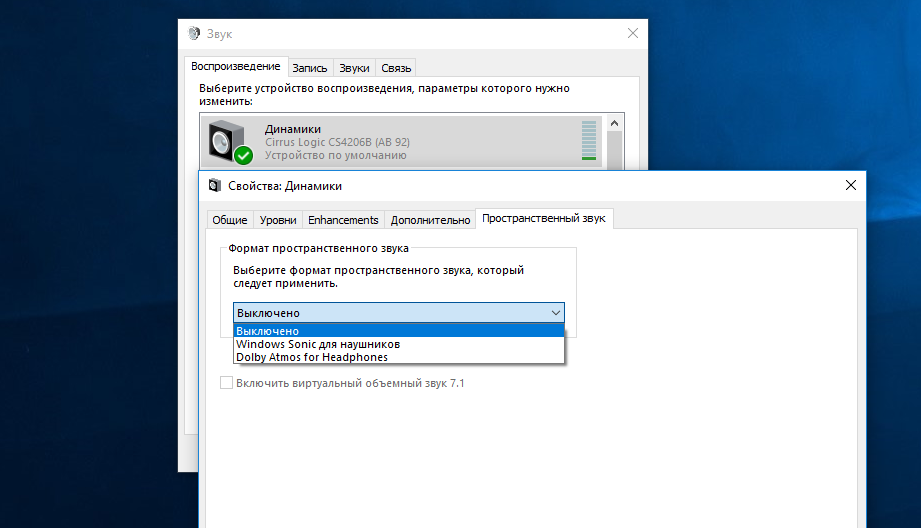This screenshot has height=528, width=921.
Task: Choose Dolby Atmos for Headphones option
Action: [311, 357]
